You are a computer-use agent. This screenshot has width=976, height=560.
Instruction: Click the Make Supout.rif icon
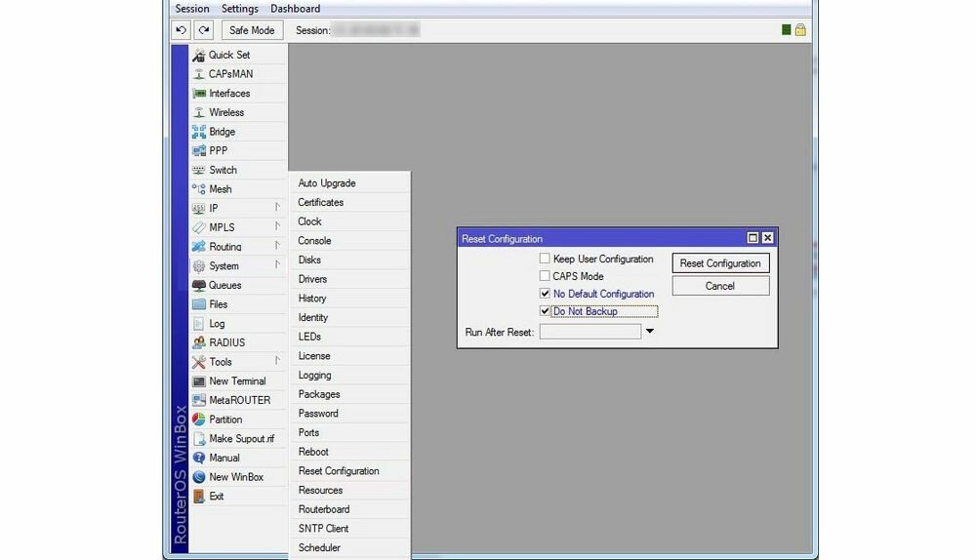coord(199,439)
